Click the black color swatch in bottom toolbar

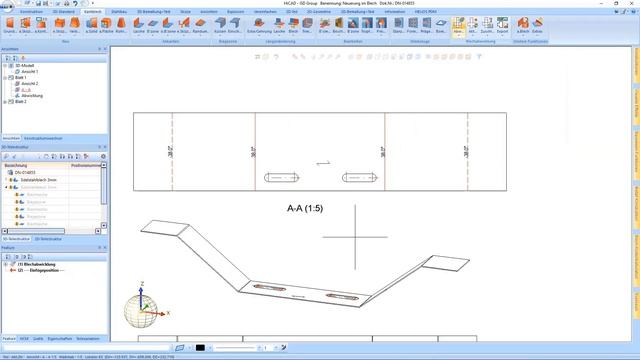pos(200,348)
